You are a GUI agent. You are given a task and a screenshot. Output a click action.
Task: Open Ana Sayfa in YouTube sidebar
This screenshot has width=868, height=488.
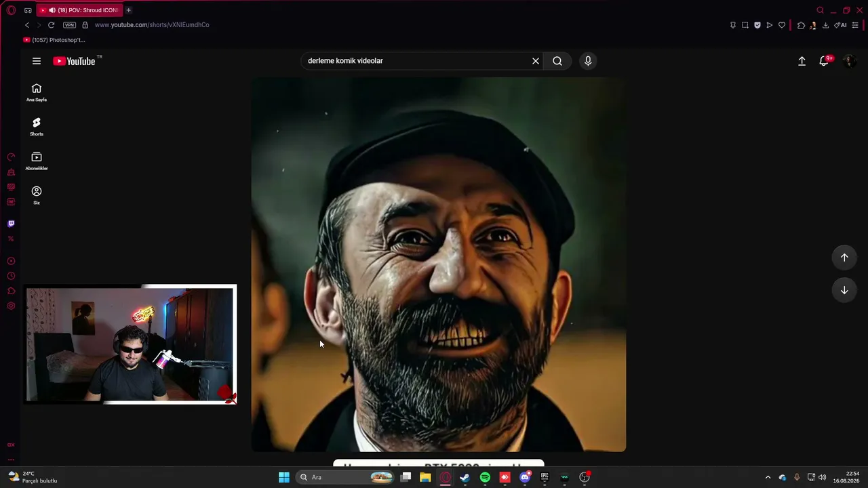(37, 93)
